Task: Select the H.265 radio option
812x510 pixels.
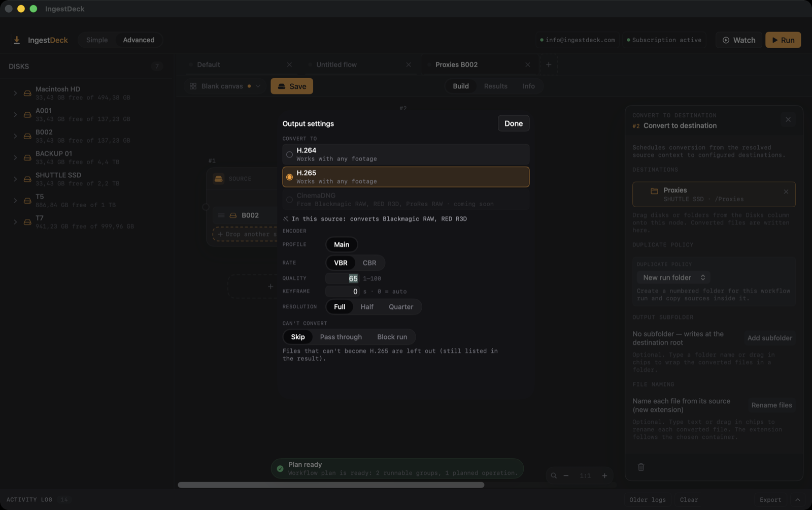Action: [289, 177]
